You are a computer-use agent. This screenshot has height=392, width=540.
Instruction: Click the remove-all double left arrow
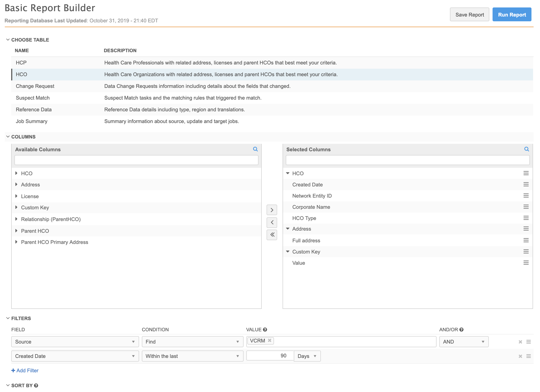click(272, 235)
